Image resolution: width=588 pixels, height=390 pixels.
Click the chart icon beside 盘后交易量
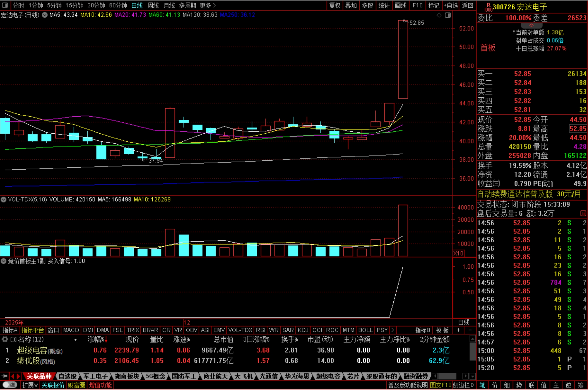pos(583,213)
